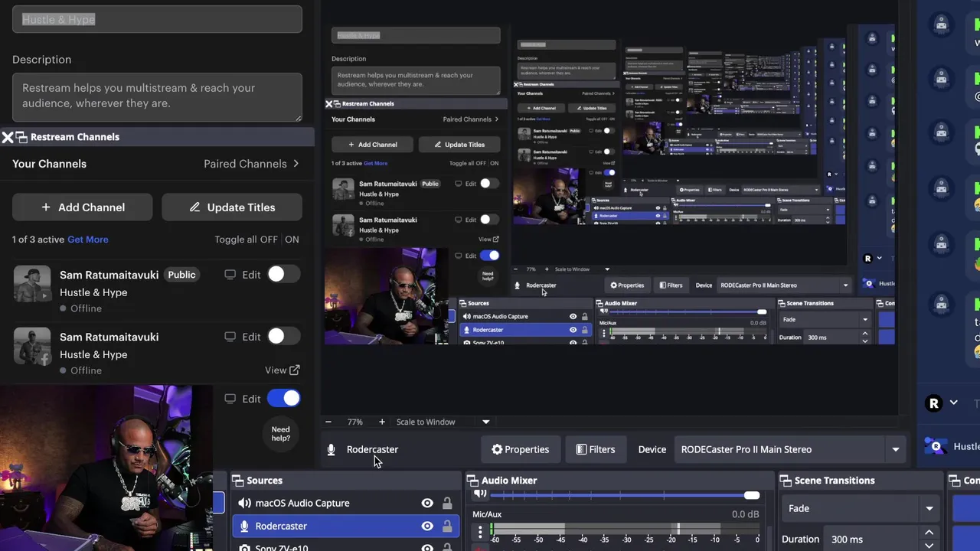Open the View external link for the second channel

point(282,370)
